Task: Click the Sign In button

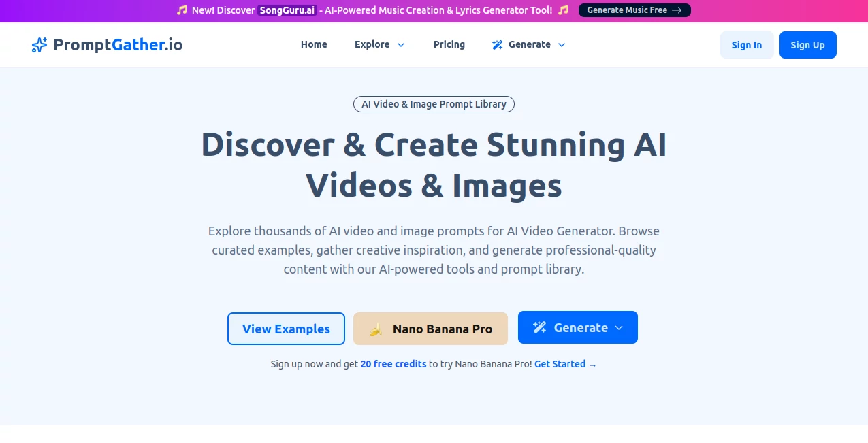Action: point(747,44)
